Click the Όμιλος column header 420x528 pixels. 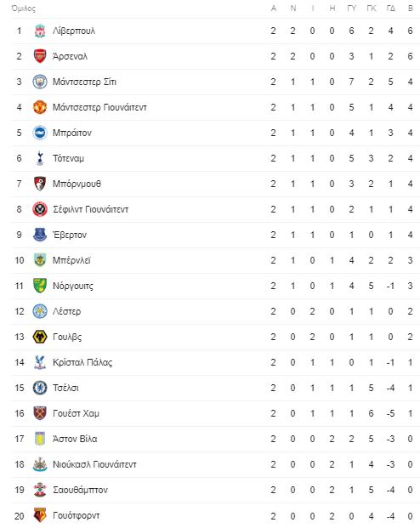[23, 9]
